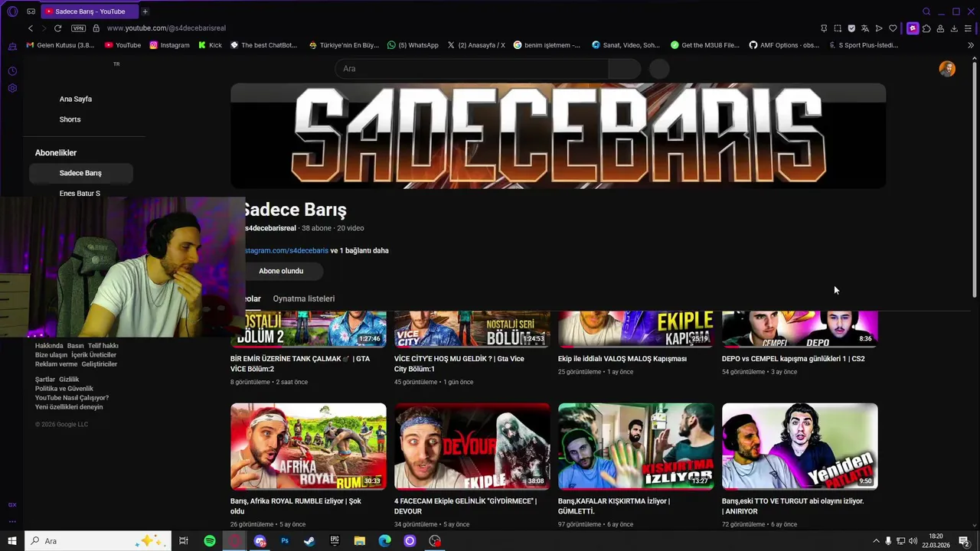
Task: Open the Windows volume tray icon
Action: pos(913,541)
